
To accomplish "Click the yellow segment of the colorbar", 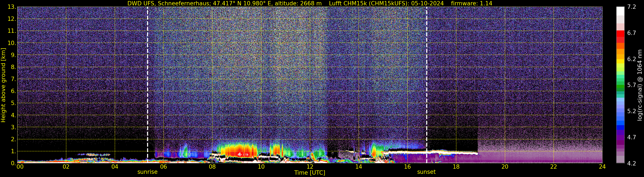I will pyautogui.click(x=620, y=61).
